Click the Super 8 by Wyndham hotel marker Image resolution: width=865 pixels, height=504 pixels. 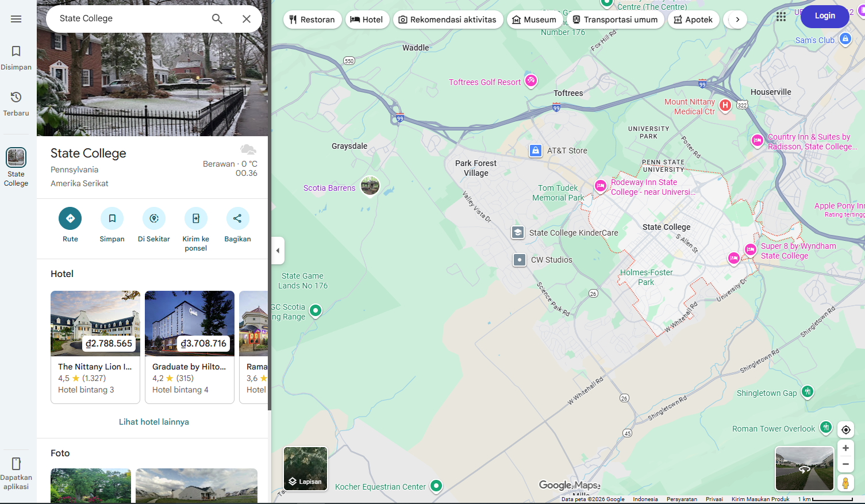tap(751, 249)
